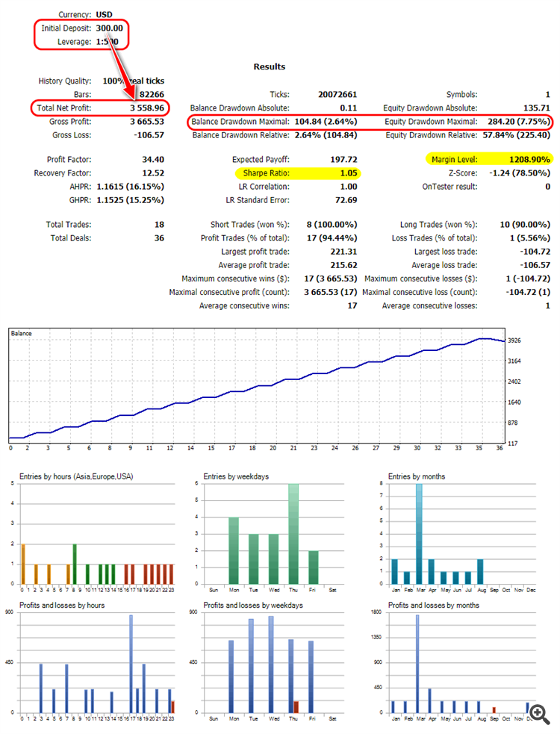Viewport: 560px width, 734px height.
Task: Click the Total Deals value 36
Action: (x=159, y=238)
